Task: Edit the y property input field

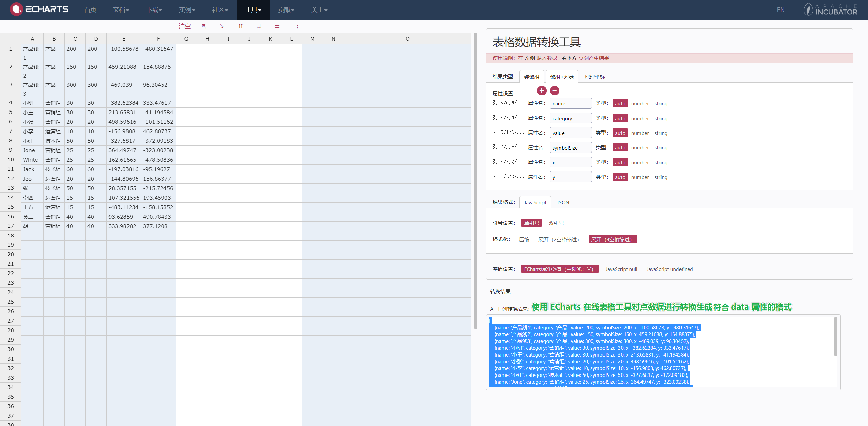Action: [x=571, y=177]
